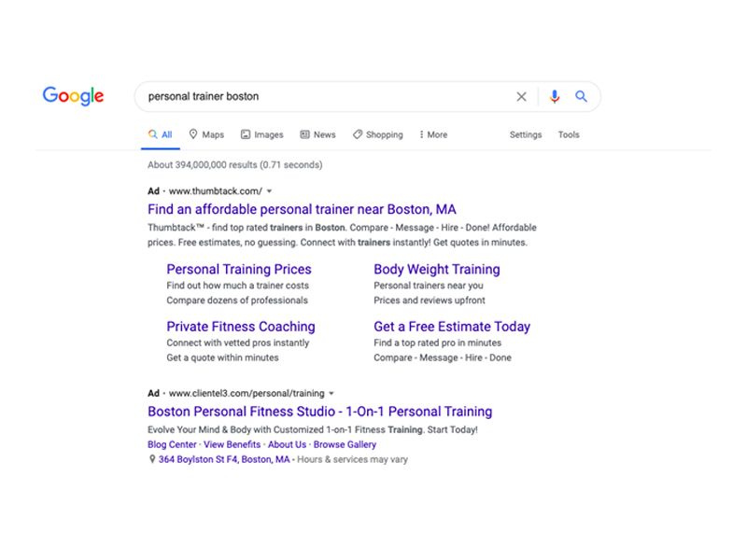Switch to the Images results tab

262,134
